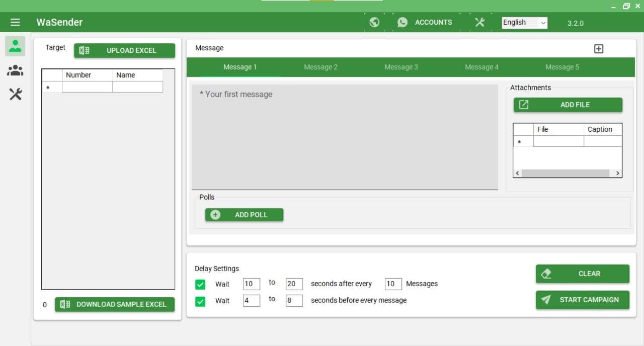644x346 pixels.
Task: Click the messages count field before Messages
Action: click(393, 284)
